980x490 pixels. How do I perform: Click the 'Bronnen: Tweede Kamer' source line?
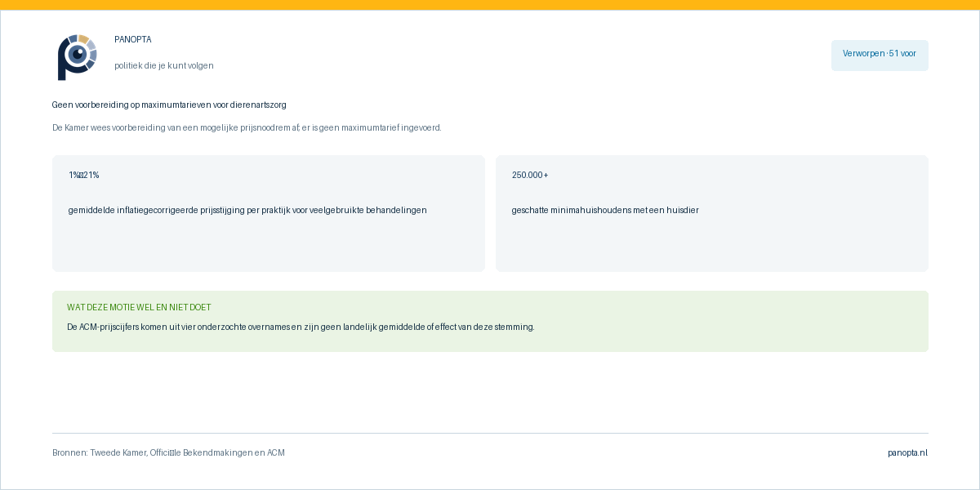click(x=168, y=452)
